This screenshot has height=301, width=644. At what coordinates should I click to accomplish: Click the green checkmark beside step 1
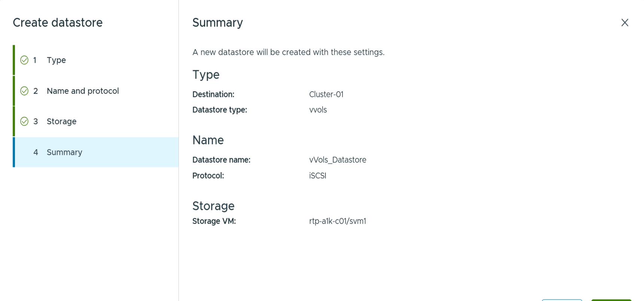[x=24, y=60]
